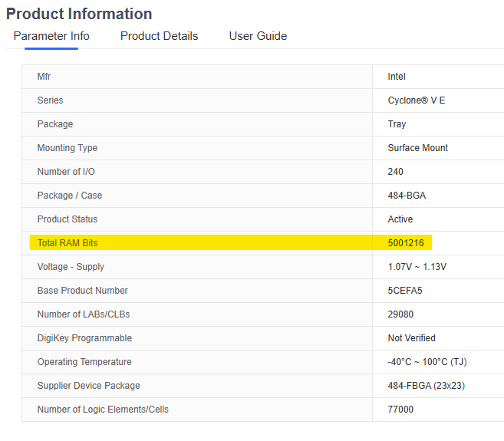Image resolution: width=504 pixels, height=441 pixels.
Task: Switch to the Product Details tab
Action: [159, 36]
